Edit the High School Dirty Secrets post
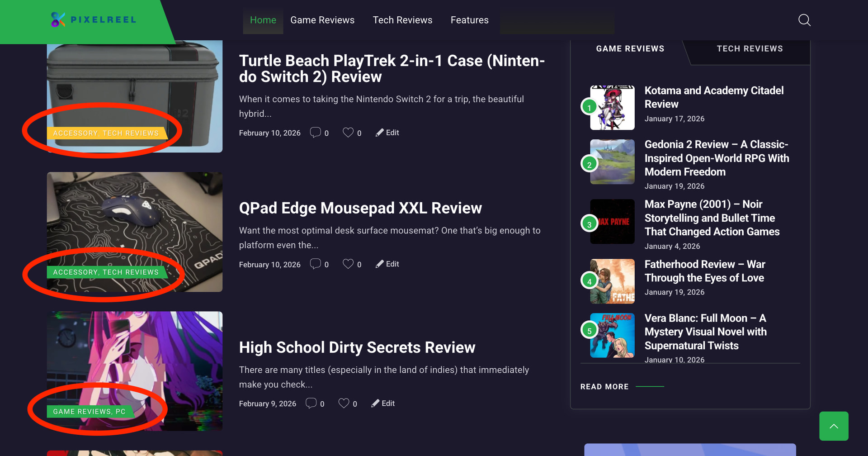Image resolution: width=868 pixels, height=456 pixels. (383, 404)
